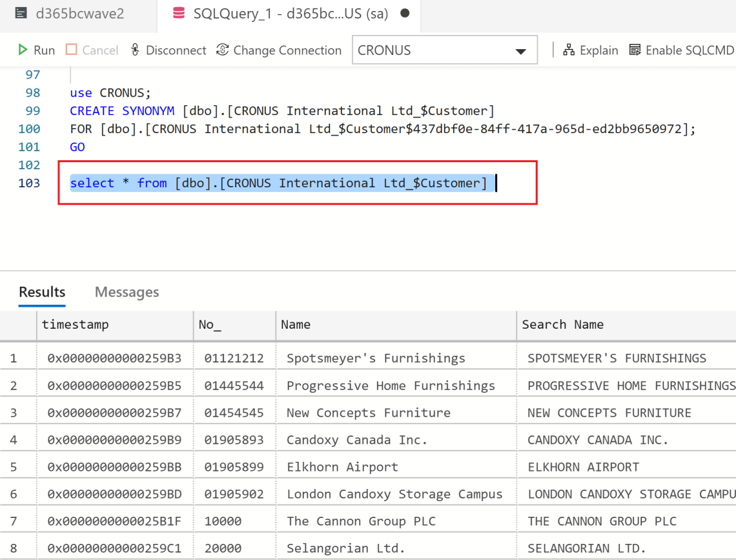Run the selected SQL query
This screenshot has height=560, width=736.
click(36, 50)
